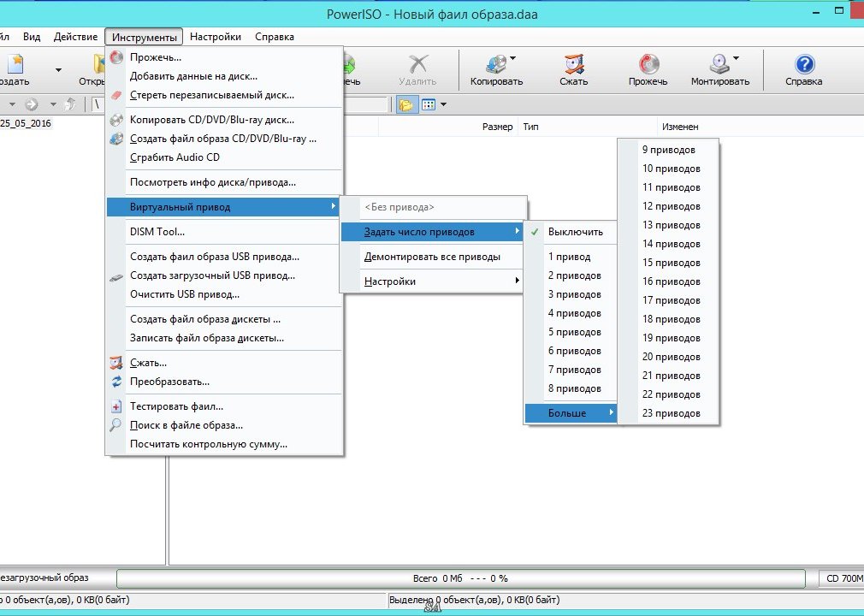Click the eraser icon for Стереть перезаписываемый диск
864x616 pixels.
pos(115,95)
